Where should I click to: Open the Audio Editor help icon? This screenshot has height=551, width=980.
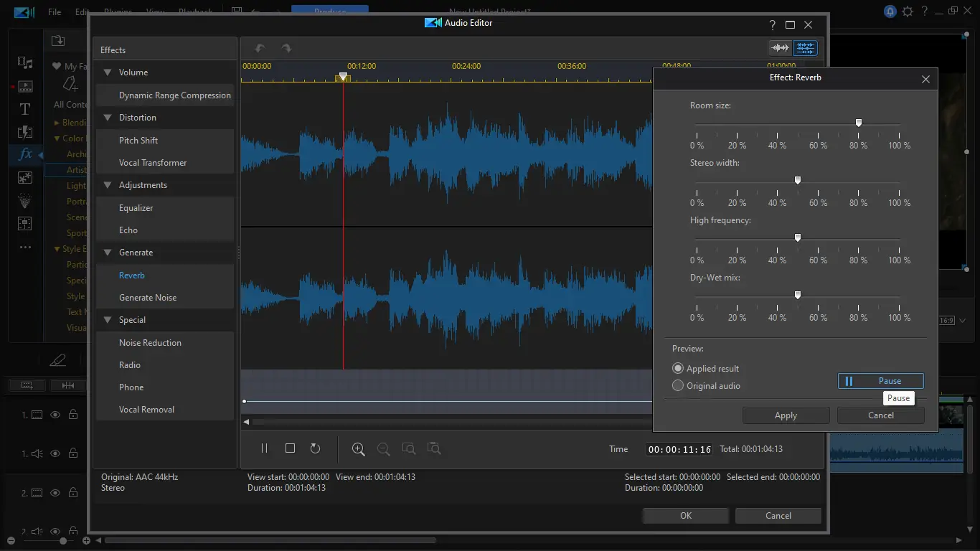click(x=772, y=24)
